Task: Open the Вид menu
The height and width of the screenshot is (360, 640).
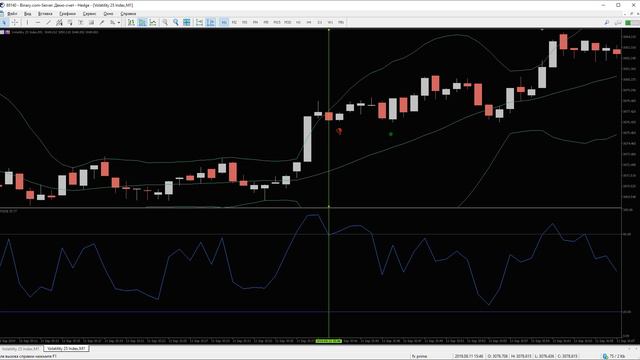Action: click(27, 13)
